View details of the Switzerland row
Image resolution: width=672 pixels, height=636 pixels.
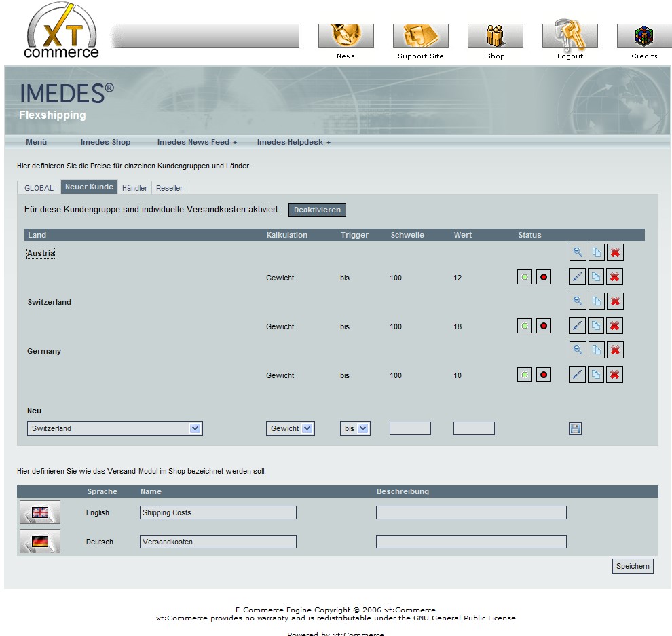[578, 301]
